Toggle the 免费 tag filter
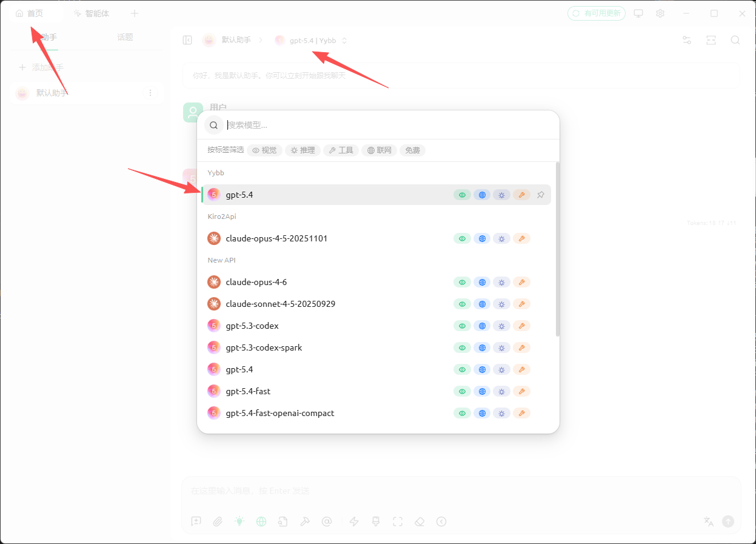This screenshot has width=756, height=544. click(412, 150)
